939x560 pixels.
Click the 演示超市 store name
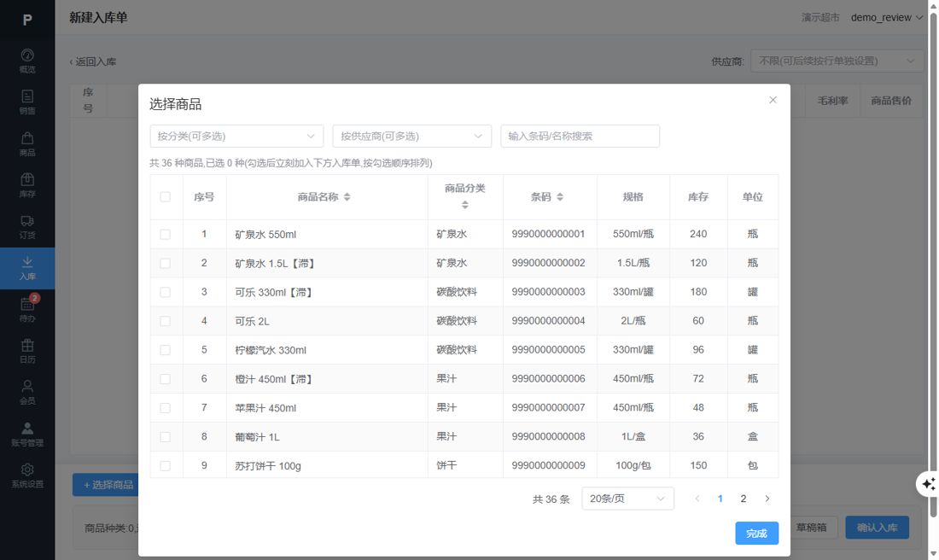point(820,17)
